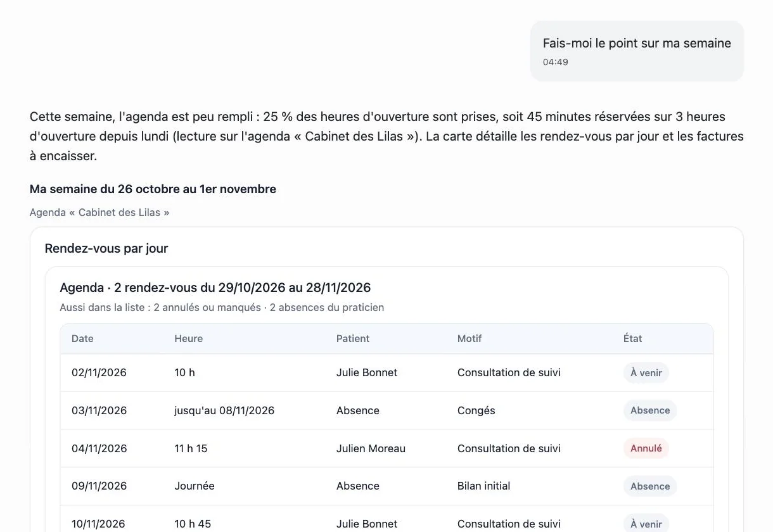Screen dimensions: 773x532
Task: Click the red "Annulé" status badge
Action: click(646, 448)
